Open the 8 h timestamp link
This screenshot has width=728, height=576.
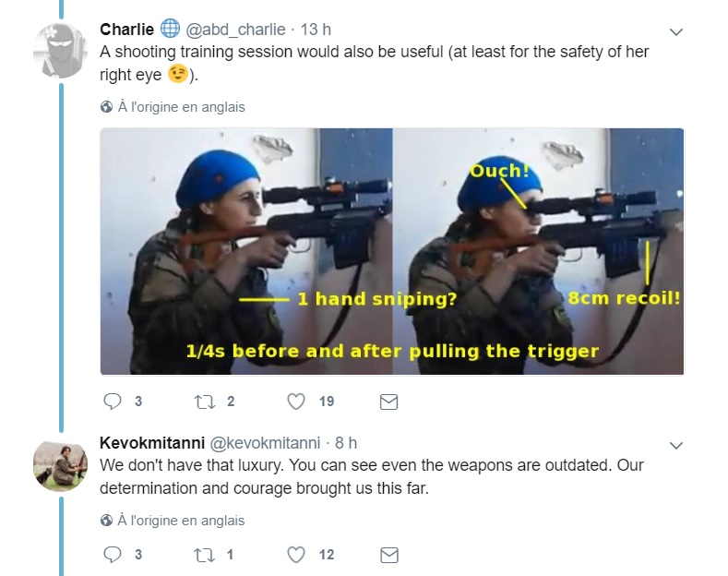coord(346,443)
